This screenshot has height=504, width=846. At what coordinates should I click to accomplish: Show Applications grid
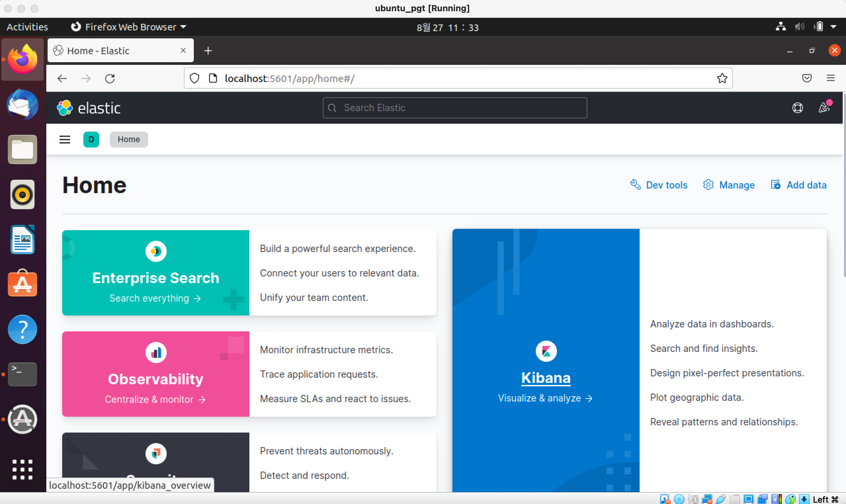22,469
